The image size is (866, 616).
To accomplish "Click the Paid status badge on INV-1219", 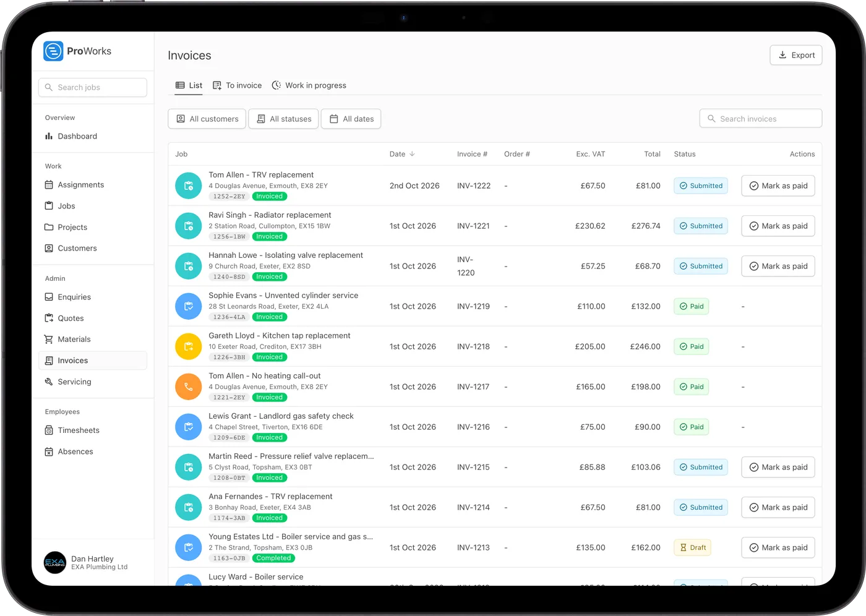I will click(691, 306).
